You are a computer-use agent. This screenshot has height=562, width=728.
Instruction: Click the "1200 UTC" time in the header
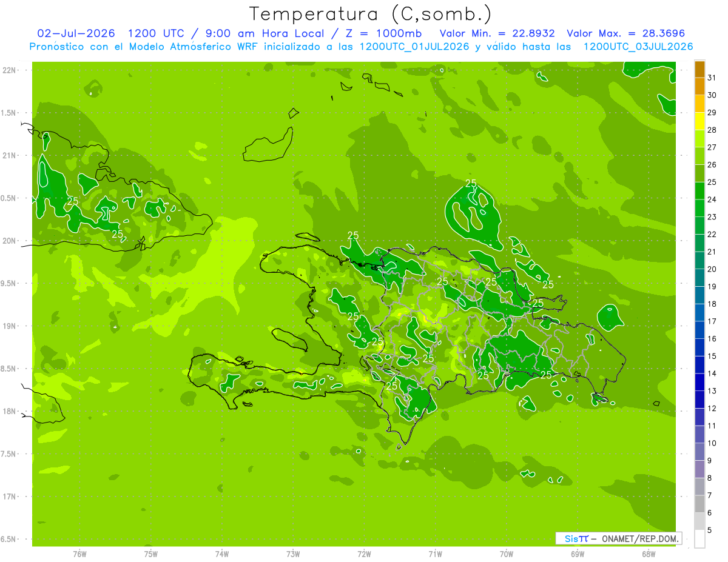(157, 33)
